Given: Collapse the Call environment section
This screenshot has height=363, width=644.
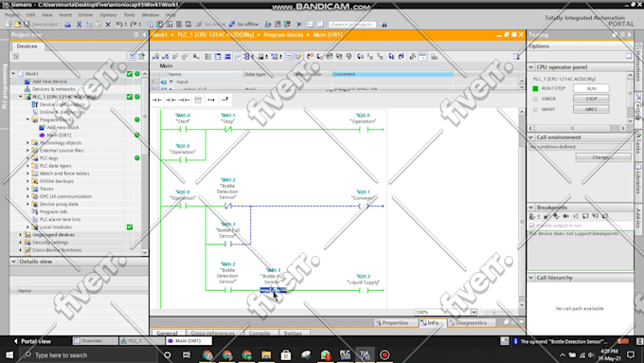Looking at the screenshot, I should pos(531,137).
